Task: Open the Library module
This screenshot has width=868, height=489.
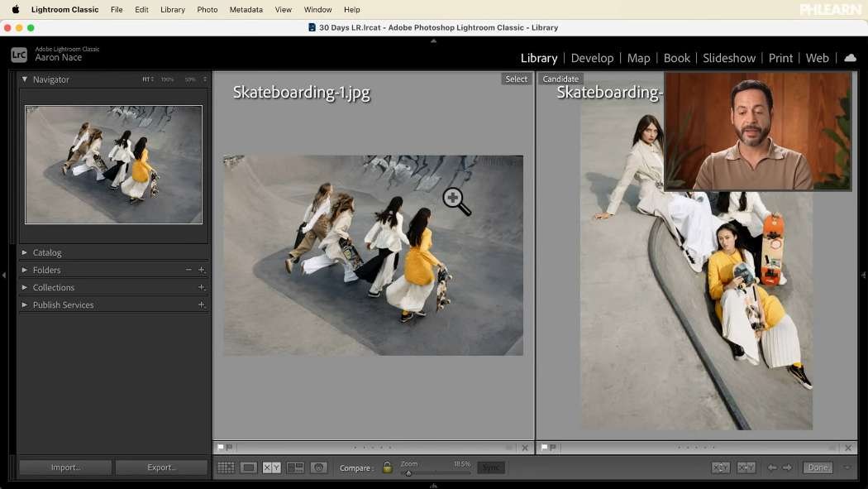Action: [x=539, y=58]
